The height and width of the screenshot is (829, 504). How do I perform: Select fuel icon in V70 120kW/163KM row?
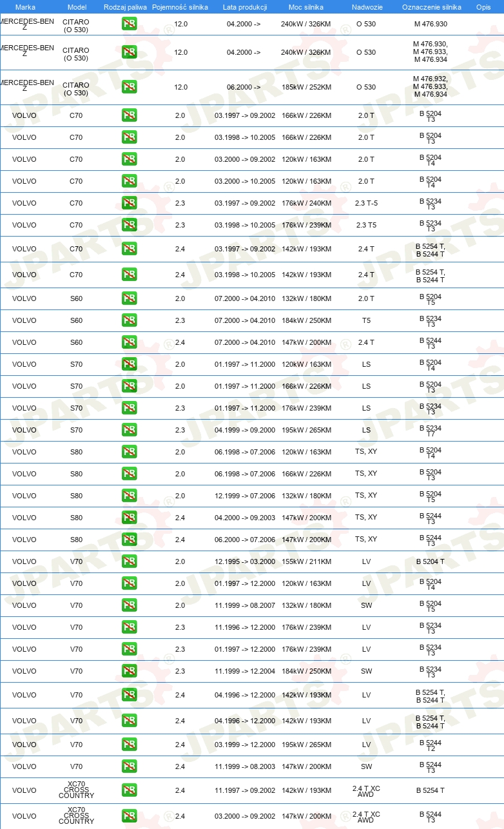[129, 583]
